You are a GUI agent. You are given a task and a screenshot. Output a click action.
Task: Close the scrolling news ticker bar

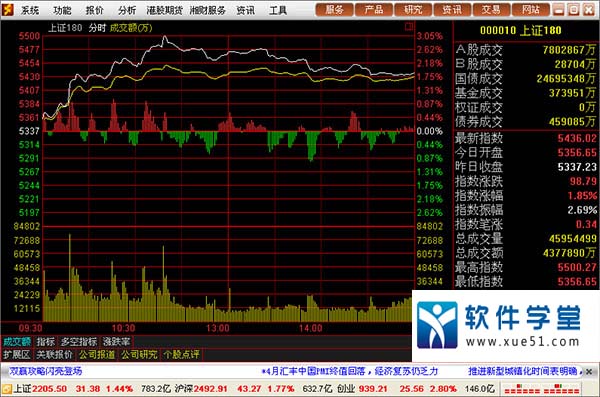pyautogui.click(x=589, y=371)
